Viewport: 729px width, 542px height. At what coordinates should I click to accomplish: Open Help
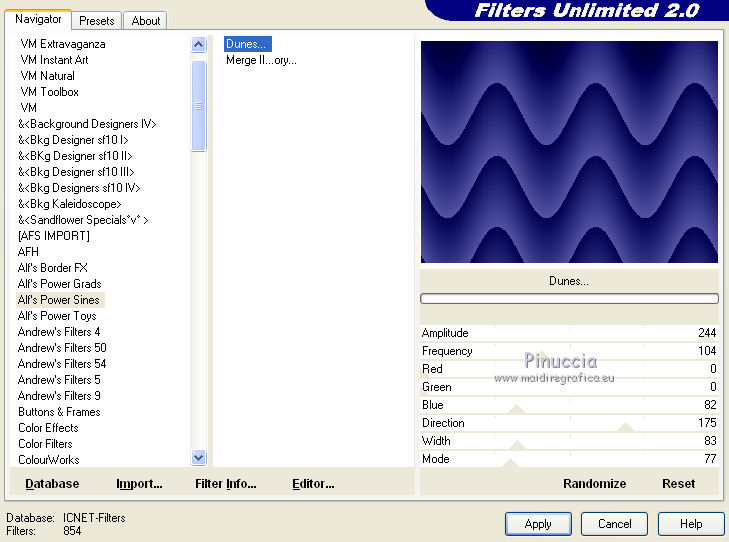click(691, 524)
